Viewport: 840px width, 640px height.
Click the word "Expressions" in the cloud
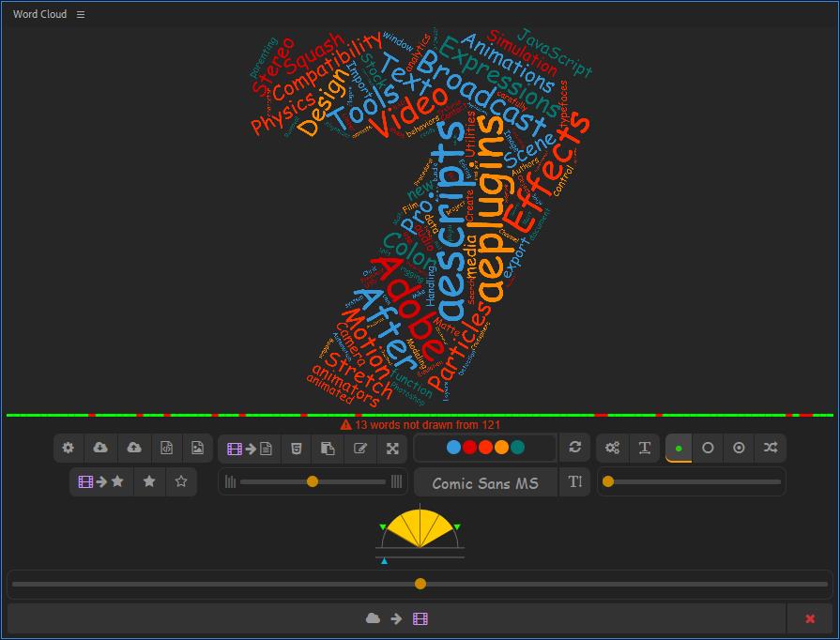498,79
